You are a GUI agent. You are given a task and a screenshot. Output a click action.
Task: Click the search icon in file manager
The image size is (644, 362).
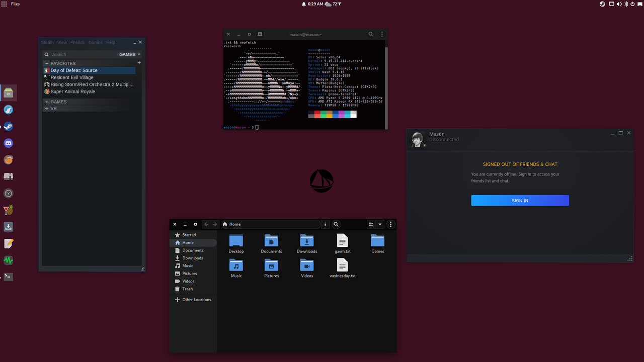tap(336, 224)
